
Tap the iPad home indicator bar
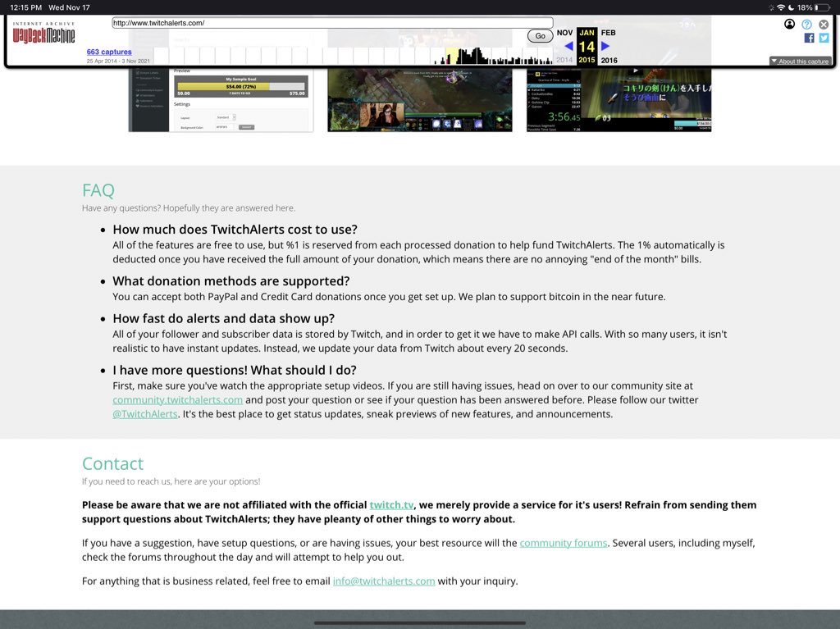click(x=419, y=623)
